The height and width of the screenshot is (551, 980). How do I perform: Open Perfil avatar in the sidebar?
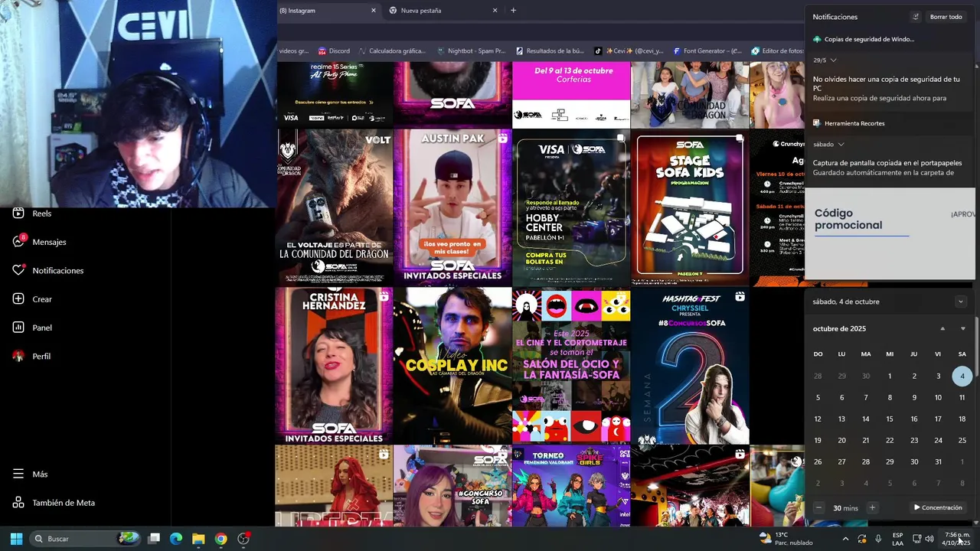coord(18,356)
